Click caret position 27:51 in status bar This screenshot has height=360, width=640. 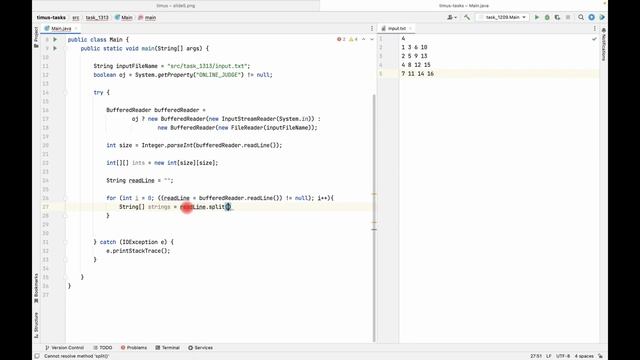coord(536,356)
